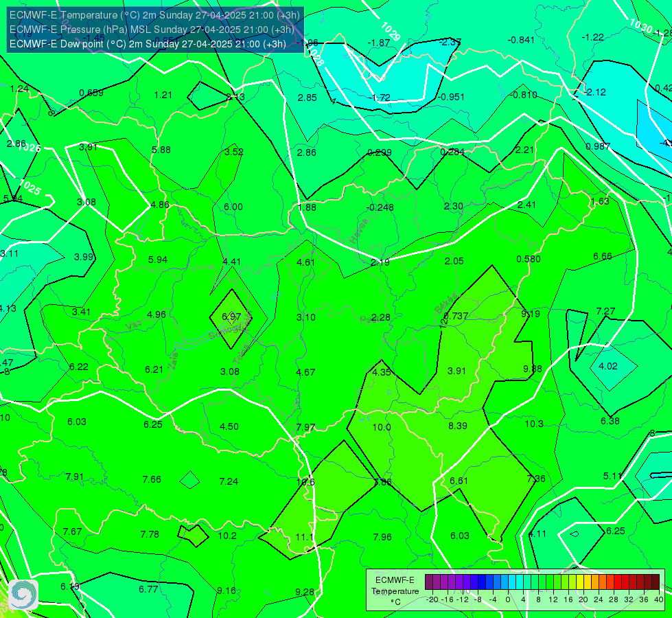Screen dimensions: 672x618
Task: Click the -2.12 temperature value
Action: click(x=595, y=92)
